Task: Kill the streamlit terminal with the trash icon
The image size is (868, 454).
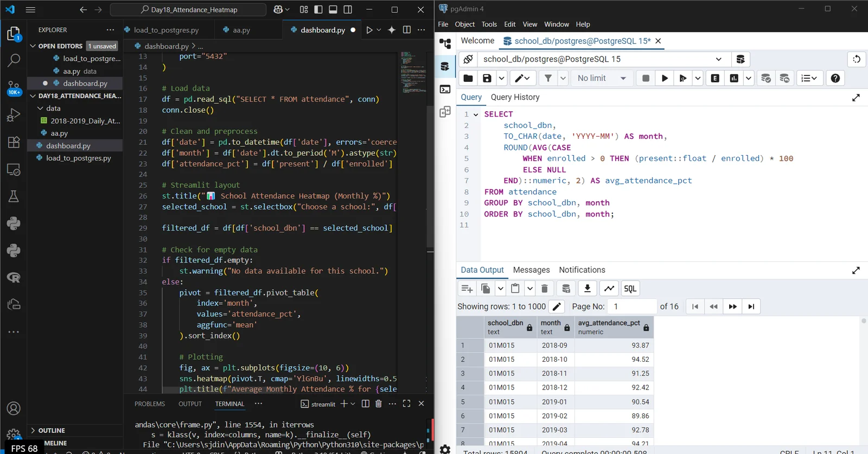Action: coord(379,404)
